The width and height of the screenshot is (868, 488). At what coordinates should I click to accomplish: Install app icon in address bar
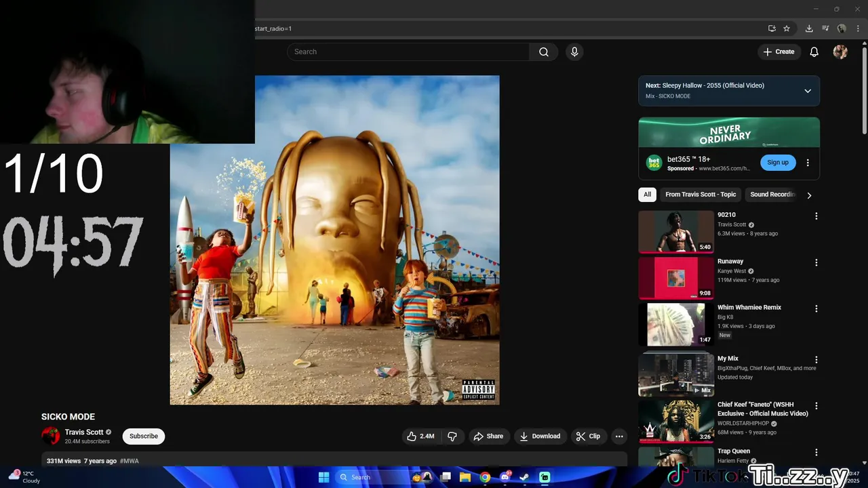[772, 28]
